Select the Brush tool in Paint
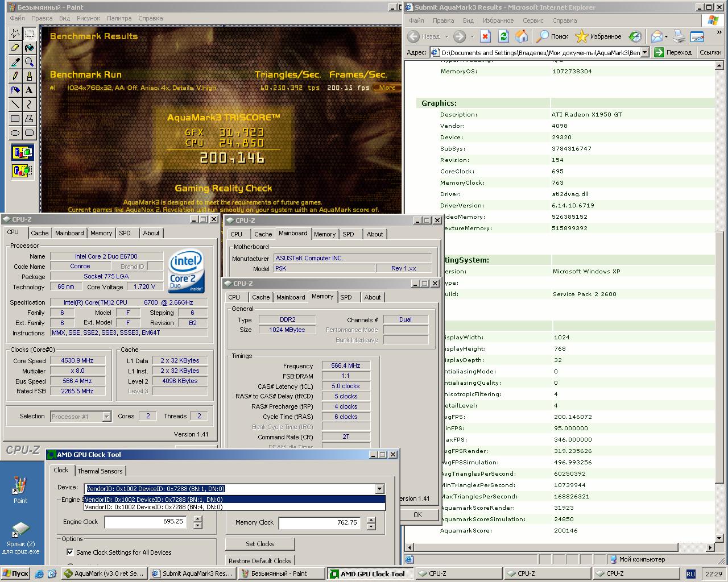728x582 pixels. tap(30, 76)
